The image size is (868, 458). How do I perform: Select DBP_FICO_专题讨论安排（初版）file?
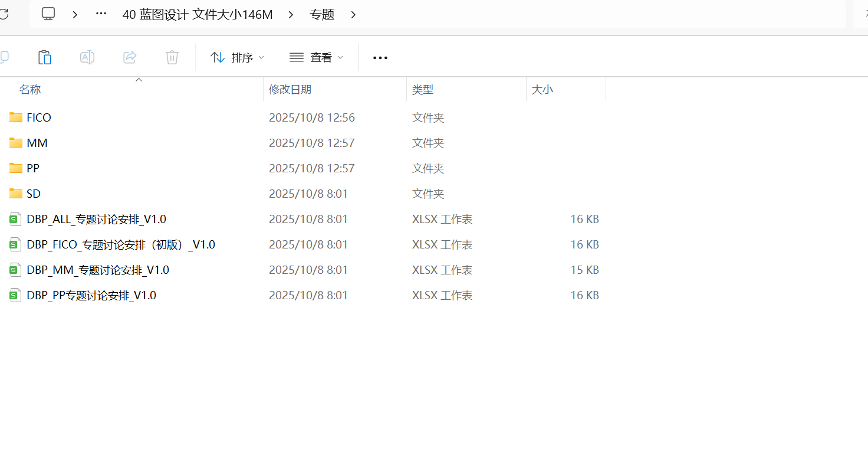(x=121, y=244)
